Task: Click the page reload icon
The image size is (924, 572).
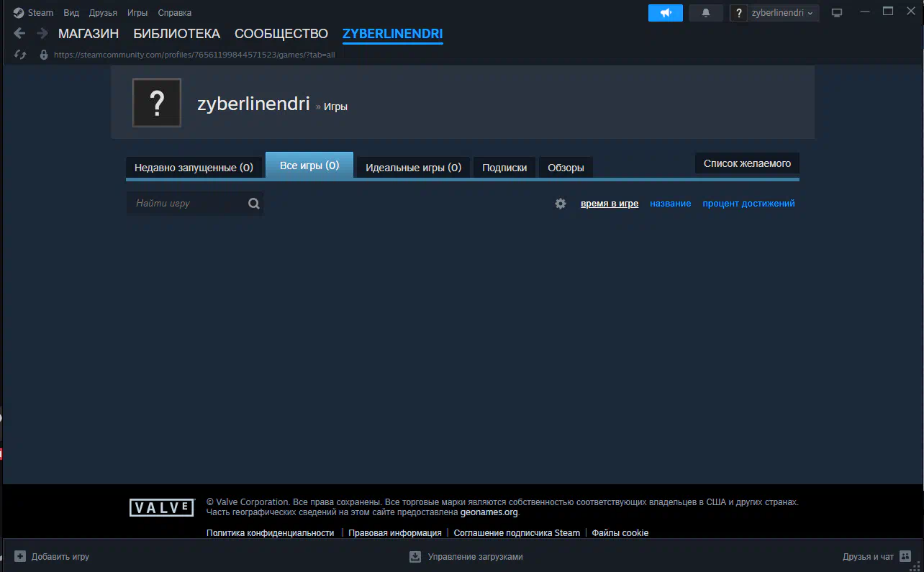Action: tap(20, 55)
